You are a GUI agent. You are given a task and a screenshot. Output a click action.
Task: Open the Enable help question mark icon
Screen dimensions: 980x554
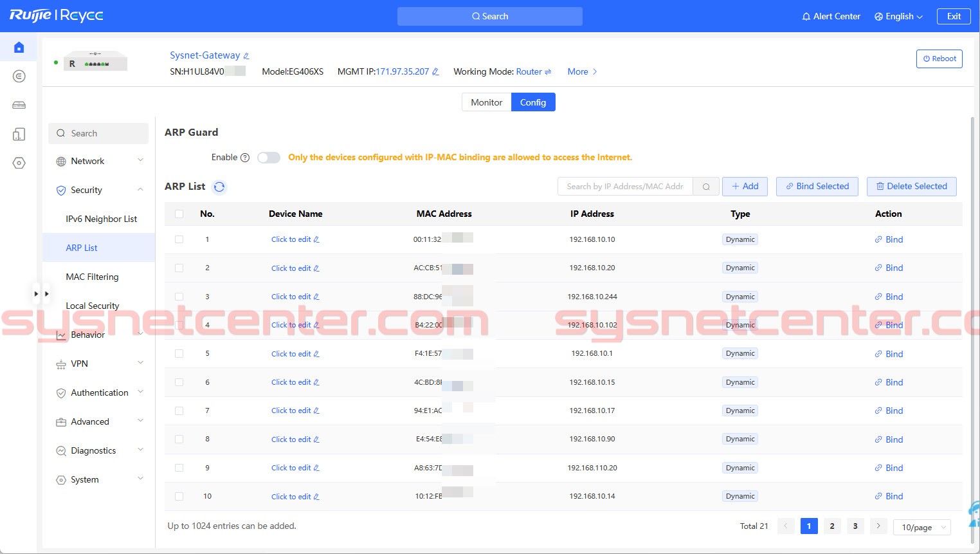click(x=245, y=158)
